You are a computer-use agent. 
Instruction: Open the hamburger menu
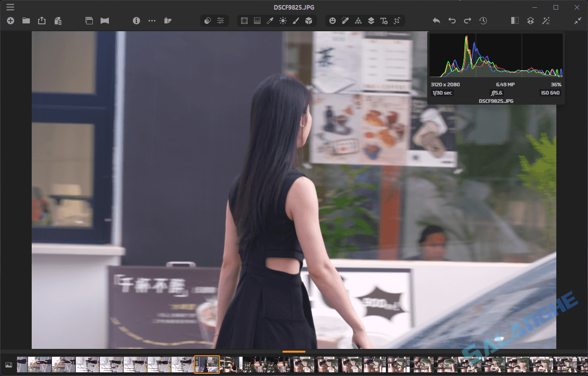[10, 7]
